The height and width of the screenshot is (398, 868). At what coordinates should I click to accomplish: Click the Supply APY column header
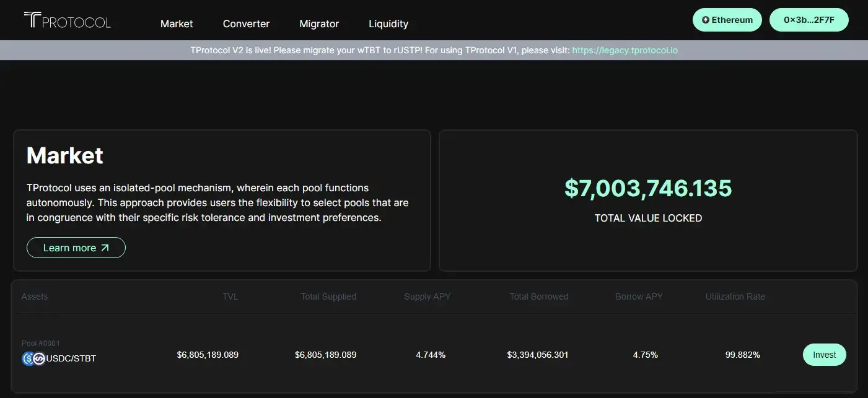pos(427,296)
